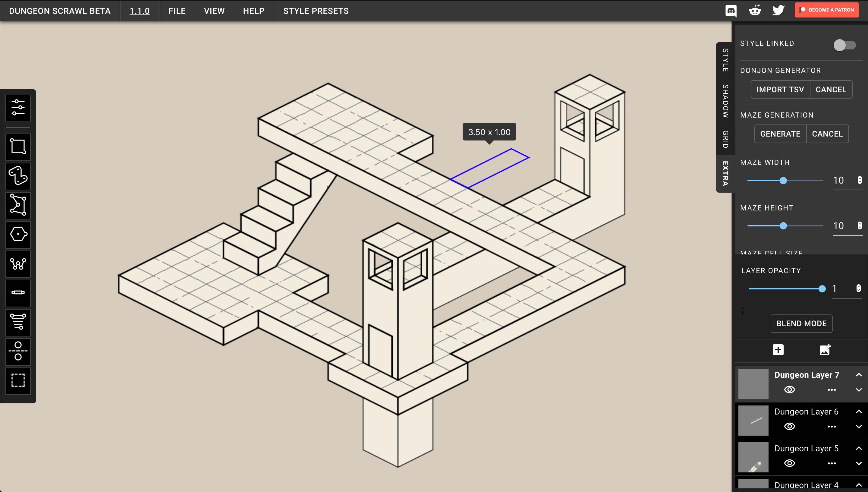Screen dimensions: 868x492
Task: Select the polygon points drawing tool
Action: pos(18,205)
